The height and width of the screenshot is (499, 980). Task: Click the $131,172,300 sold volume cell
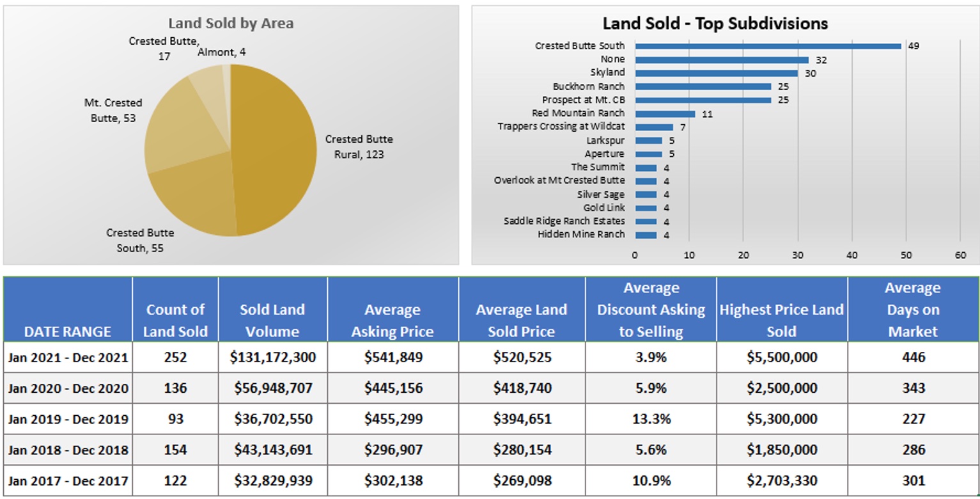(273, 358)
